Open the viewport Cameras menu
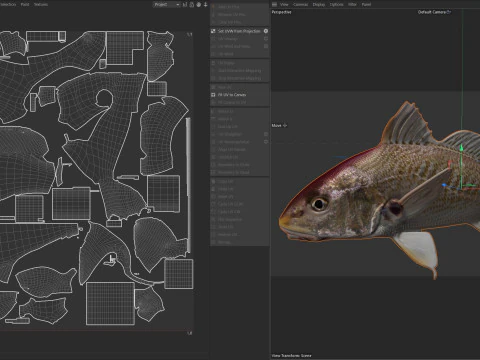 tap(301, 5)
